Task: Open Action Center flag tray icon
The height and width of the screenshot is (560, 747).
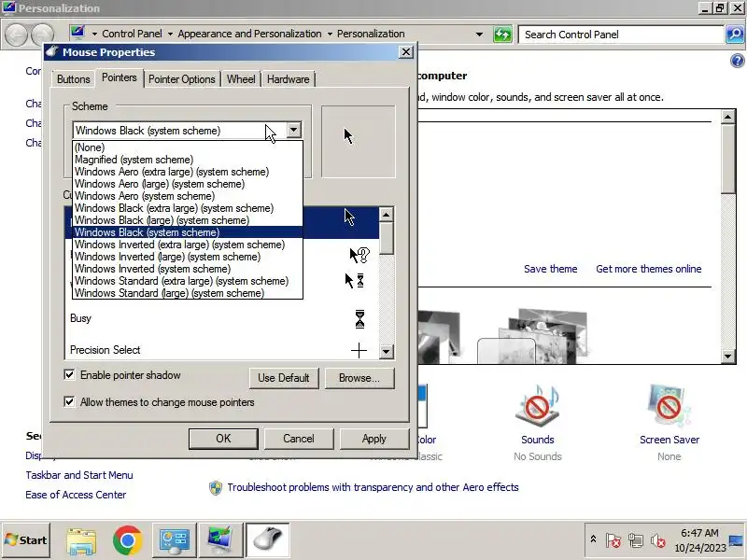Action: 613,540
